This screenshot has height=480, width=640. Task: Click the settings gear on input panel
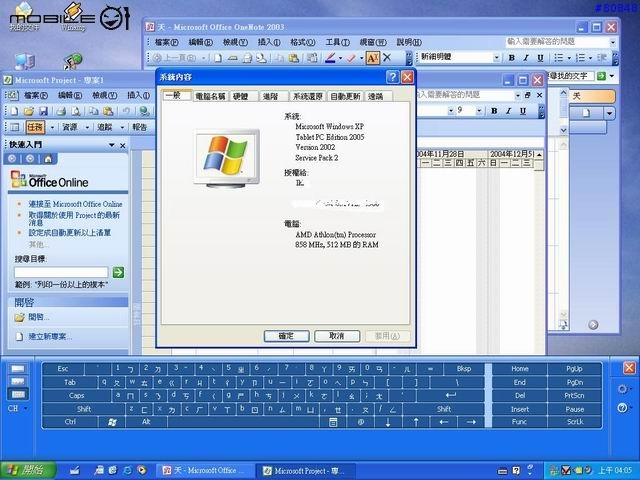[x=622, y=389]
